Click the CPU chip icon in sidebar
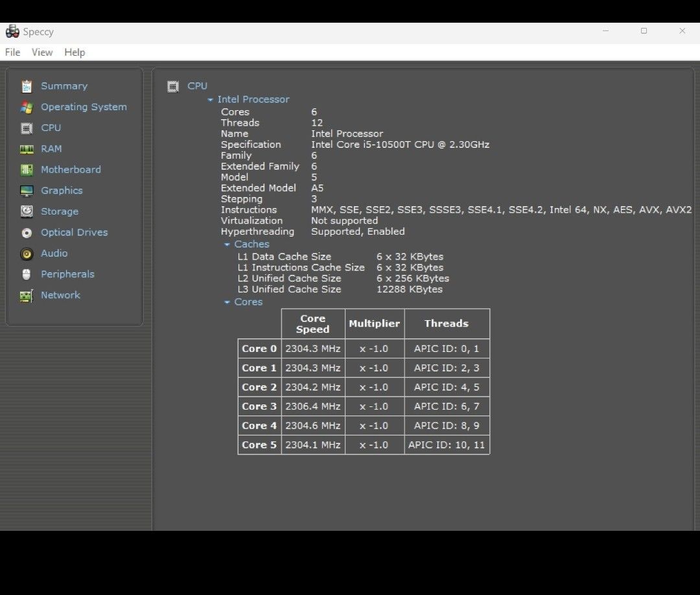Image resolution: width=700 pixels, height=595 pixels. point(27,128)
